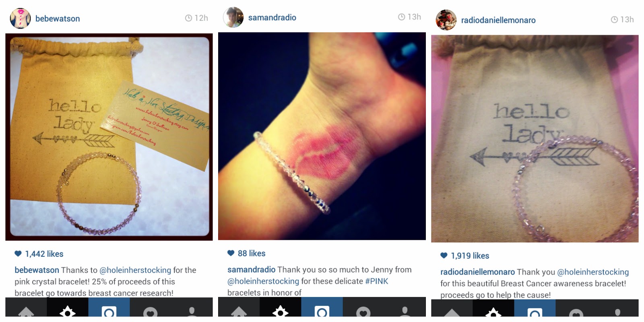Open Explore star tab in first panel
The width and height of the screenshot is (644, 322).
click(x=67, y=309)
